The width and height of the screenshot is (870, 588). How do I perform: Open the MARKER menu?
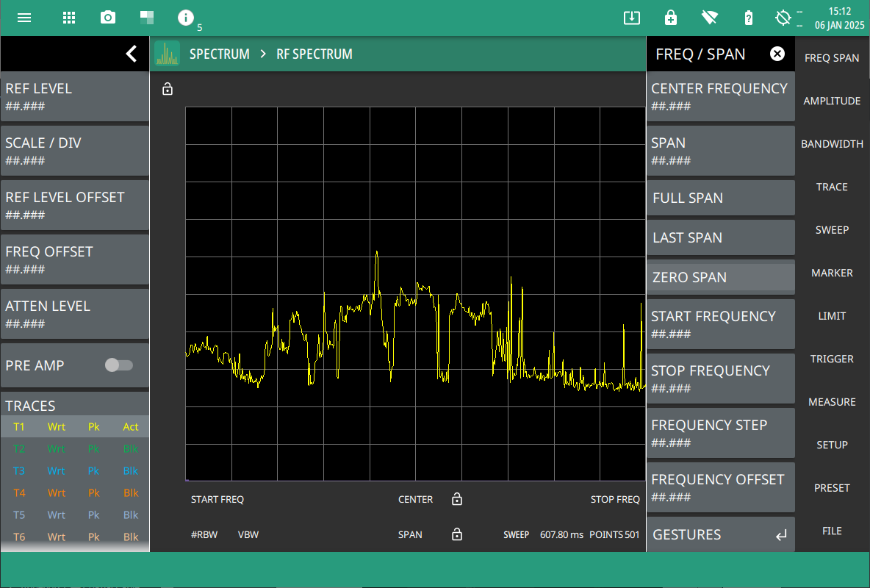(x=832, y=273)
